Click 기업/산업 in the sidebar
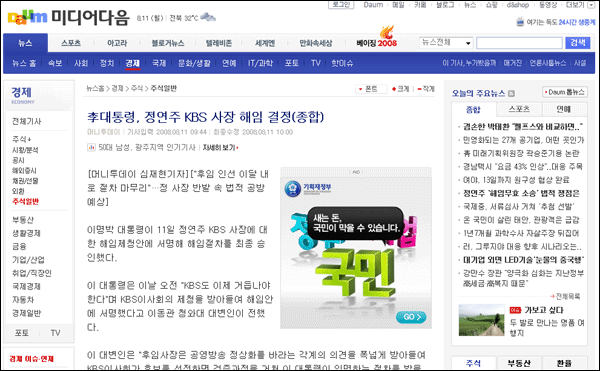This screenshot has width=600, height=371. pos(28,260)
